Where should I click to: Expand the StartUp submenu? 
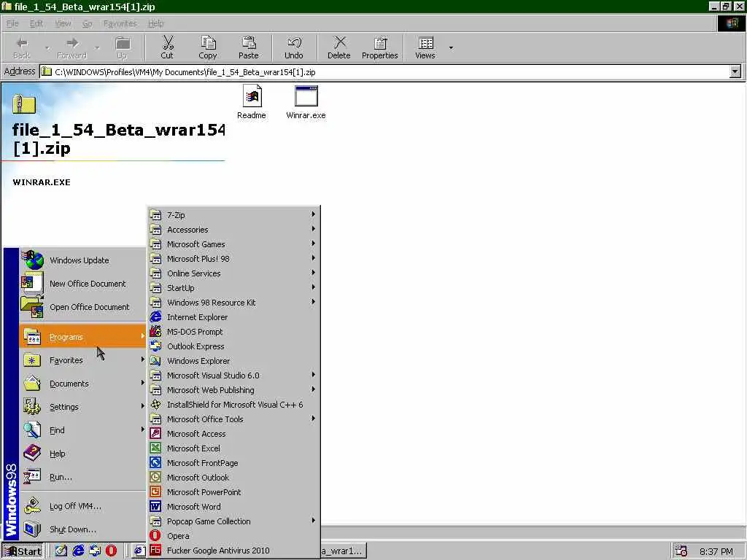pyautogui.click(x=233, y=288)
